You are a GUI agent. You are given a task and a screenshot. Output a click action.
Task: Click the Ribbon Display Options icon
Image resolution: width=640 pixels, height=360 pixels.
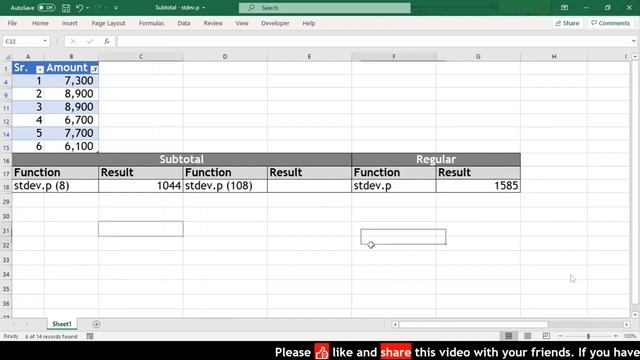click(x=564, y=8)
